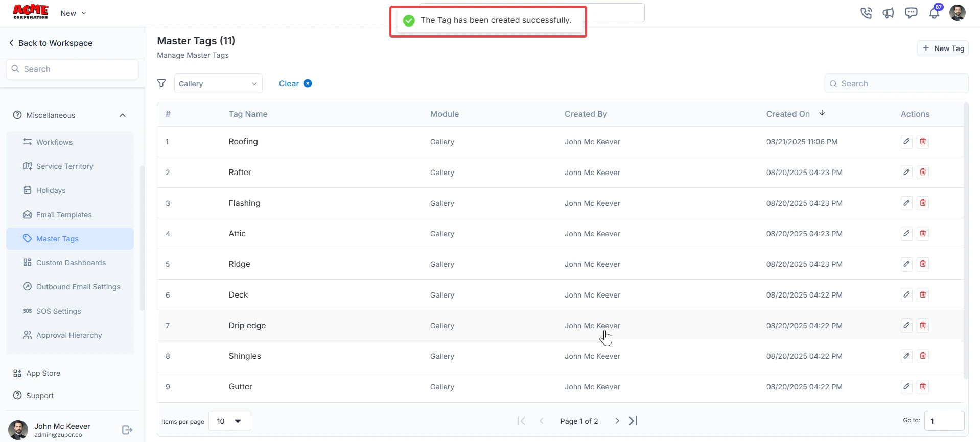The width and height of the screenshot is (980, 442).
Task: Open the App Store
Action: 37,373
